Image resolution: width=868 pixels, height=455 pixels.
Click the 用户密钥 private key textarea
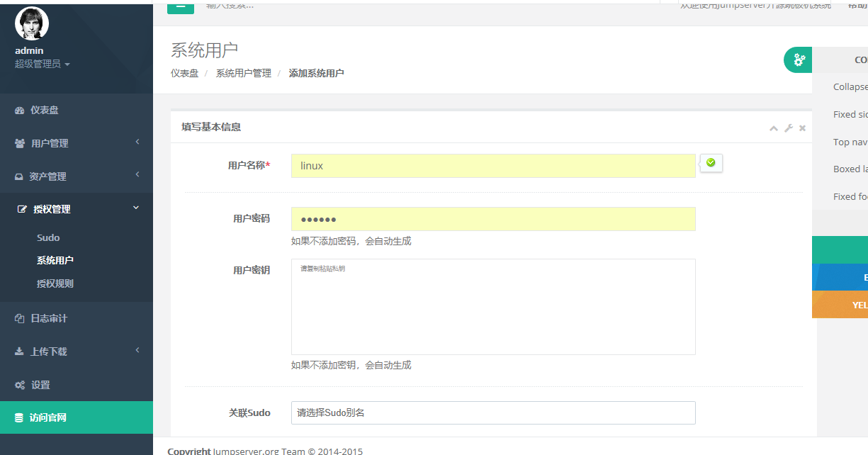click(x=493, y=307)
